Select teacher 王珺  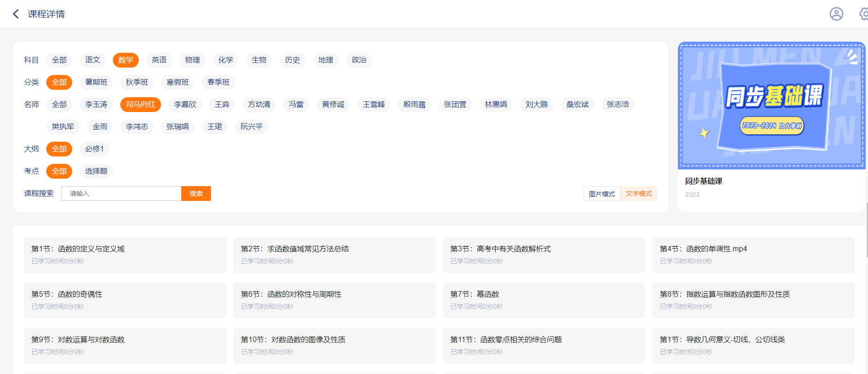[215, 126]
